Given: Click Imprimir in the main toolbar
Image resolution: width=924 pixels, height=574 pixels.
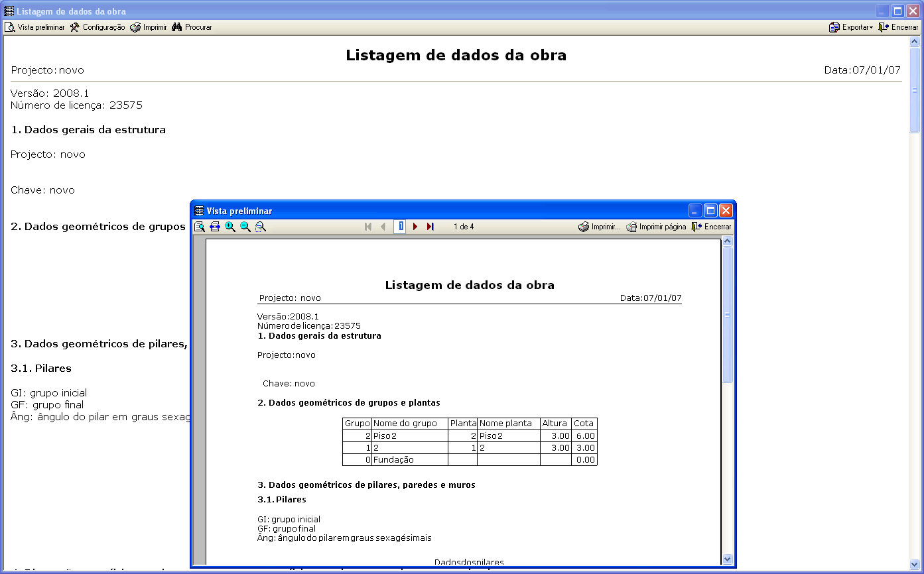Looking at the screenshot, I should pyautogui.click(x=149, y=27).
